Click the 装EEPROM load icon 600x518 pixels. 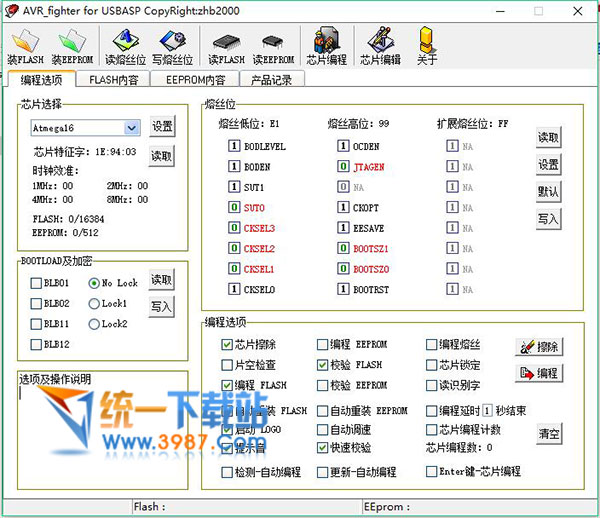click(x=72, y=47)
